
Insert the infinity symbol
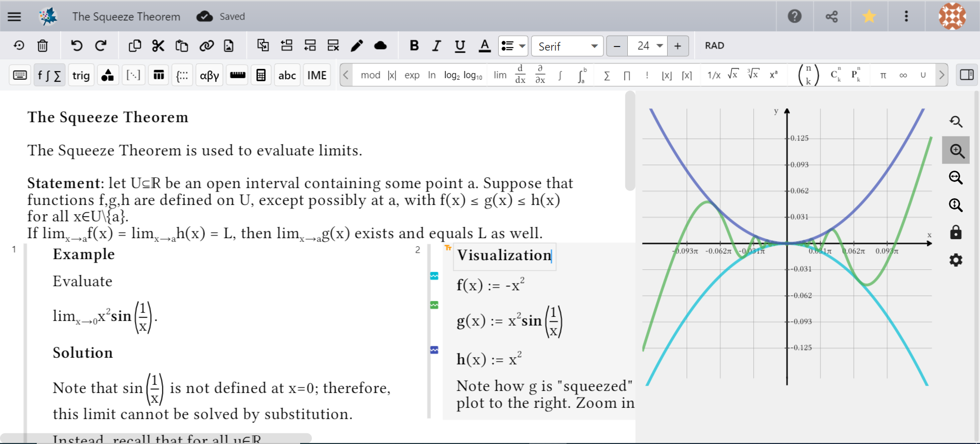[903, 75]
